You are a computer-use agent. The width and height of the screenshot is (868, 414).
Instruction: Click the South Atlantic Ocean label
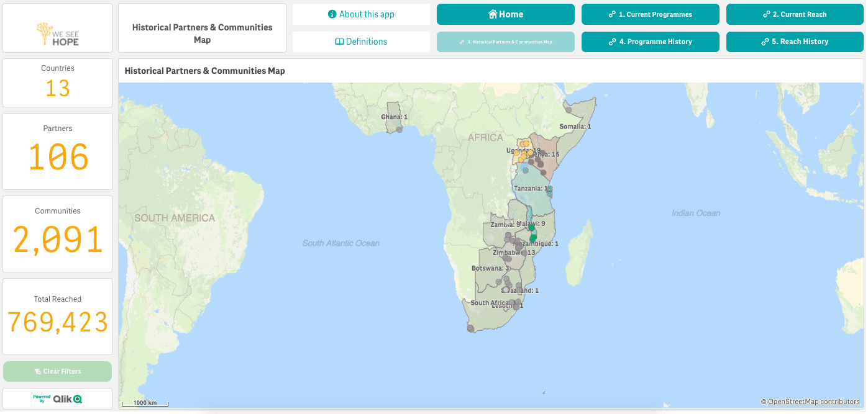click(x=340, y=243)
